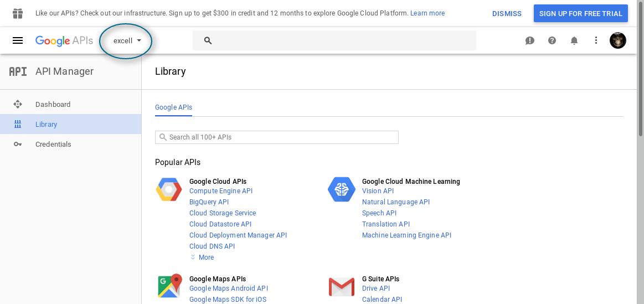Click the Google Cloud Machine Learning heading
The image size is (644, 304).
pos(411,182)
